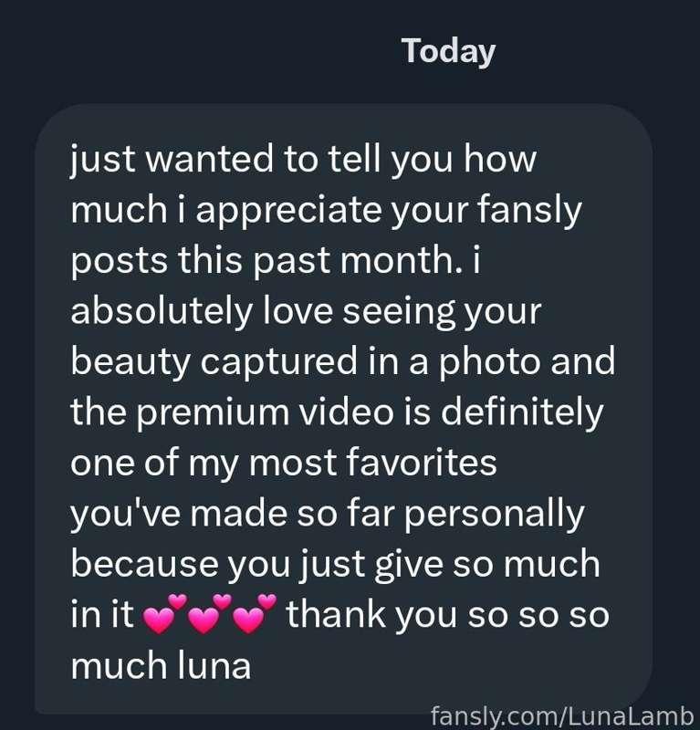Click the Today date separator
The width and height of the screenshot is (700, 730).
coord(448,52)
